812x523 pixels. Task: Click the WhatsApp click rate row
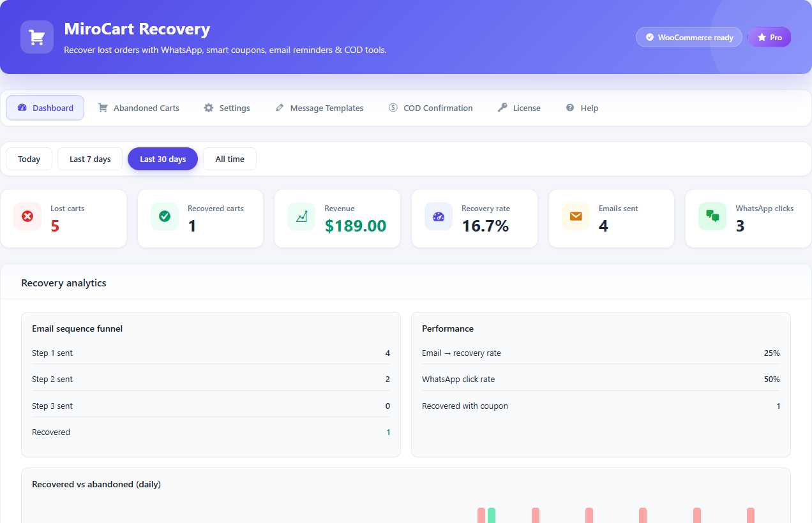coord(601,379)
